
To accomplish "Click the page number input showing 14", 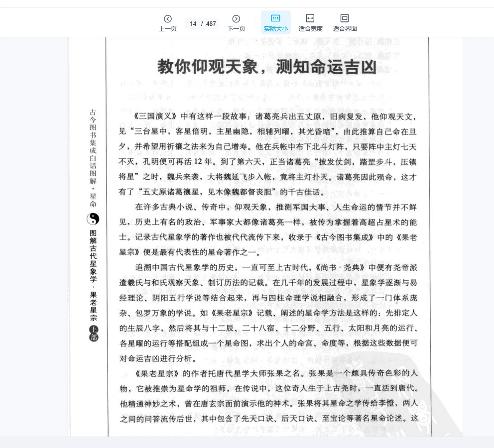I will [x=193, y=23].
